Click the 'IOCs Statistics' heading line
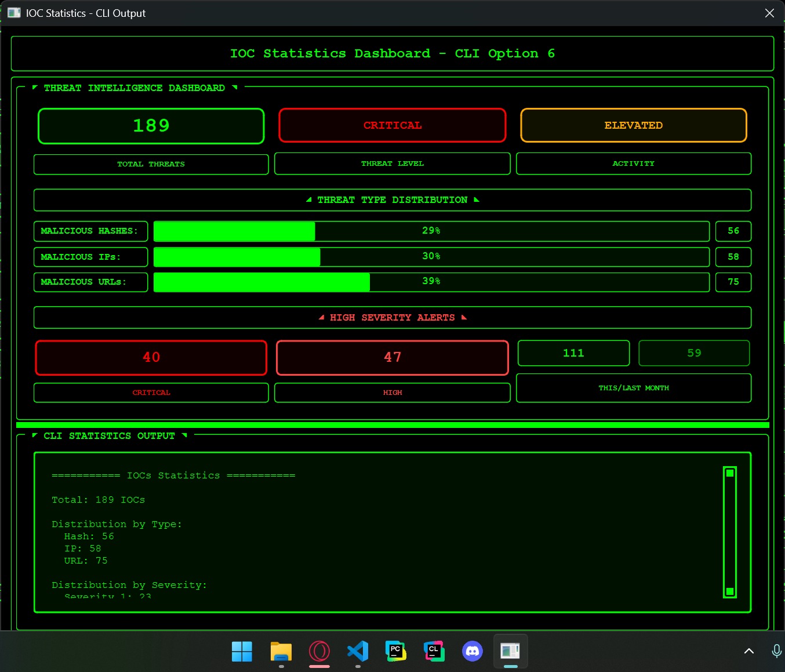Image resolution: width=785 pixels, height=672 pixels. click(173, 475)
